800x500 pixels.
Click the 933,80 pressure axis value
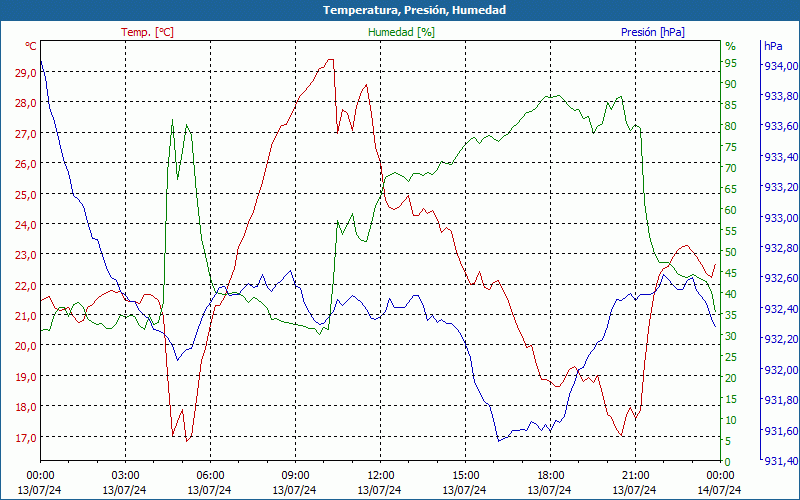click(x=780, y=96)
